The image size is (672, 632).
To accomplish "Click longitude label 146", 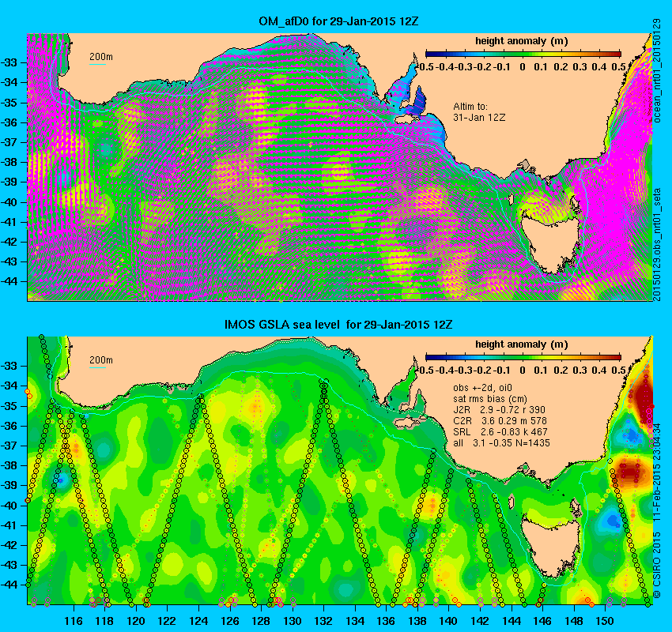I will click(x=542, y=621).
